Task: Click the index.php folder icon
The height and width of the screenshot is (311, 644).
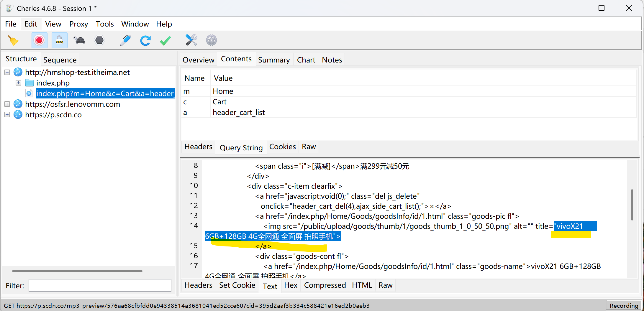Action: (30, 83)
